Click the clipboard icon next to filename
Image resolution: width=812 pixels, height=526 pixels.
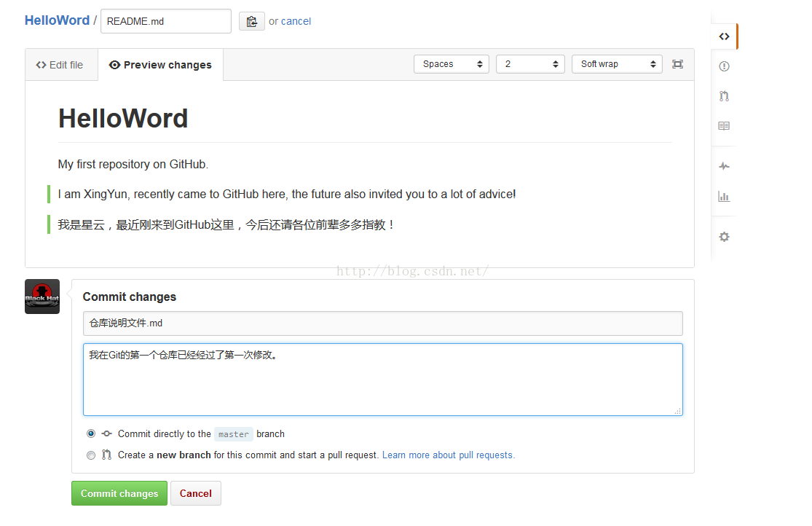tap(252, 22)
